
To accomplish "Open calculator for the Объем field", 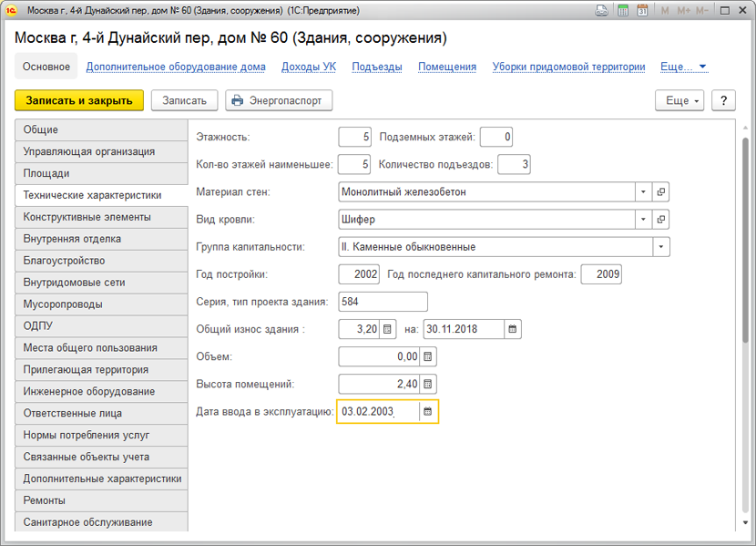I will (428, 356).
